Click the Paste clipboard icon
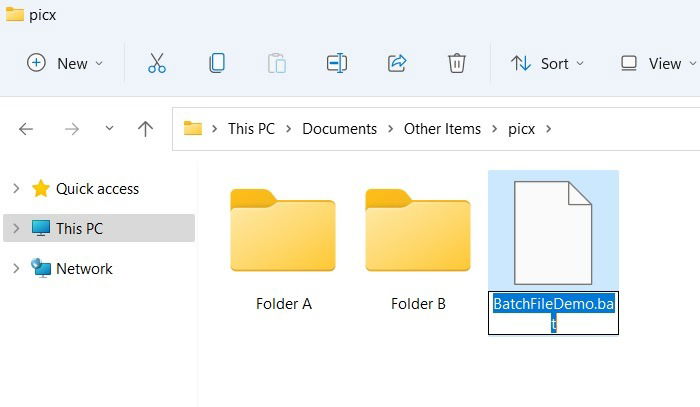Image resolution: width=700 pixels, height=407 pixels. pos(277,63)
